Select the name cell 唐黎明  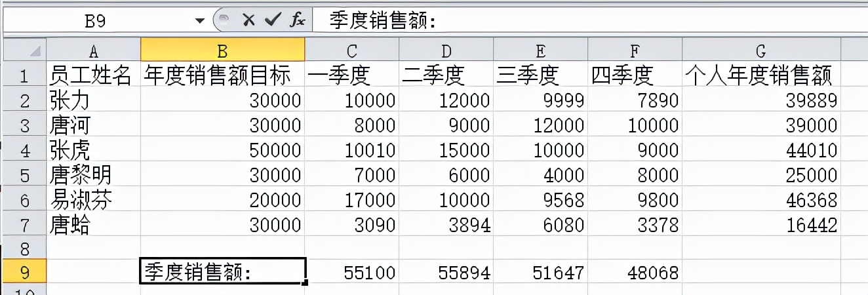point(93,174)
